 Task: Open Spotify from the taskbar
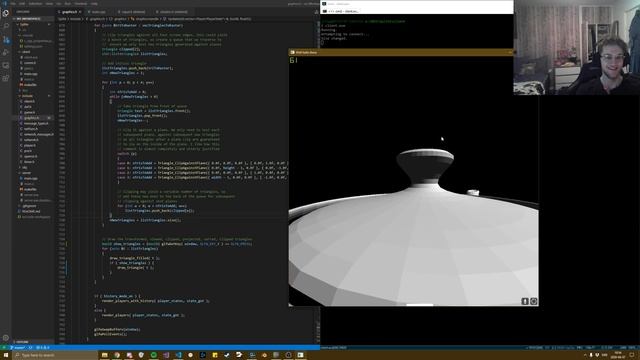coord(154,355)
